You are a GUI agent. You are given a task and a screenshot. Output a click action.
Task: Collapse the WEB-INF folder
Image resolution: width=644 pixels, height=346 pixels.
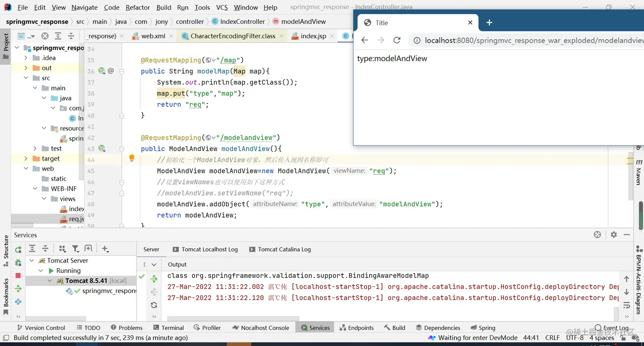35,189
